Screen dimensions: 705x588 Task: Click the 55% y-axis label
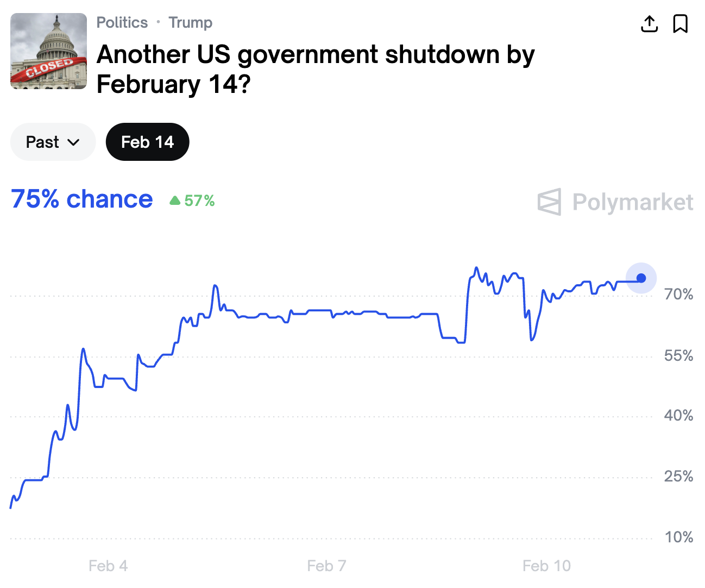coord(678,356)
